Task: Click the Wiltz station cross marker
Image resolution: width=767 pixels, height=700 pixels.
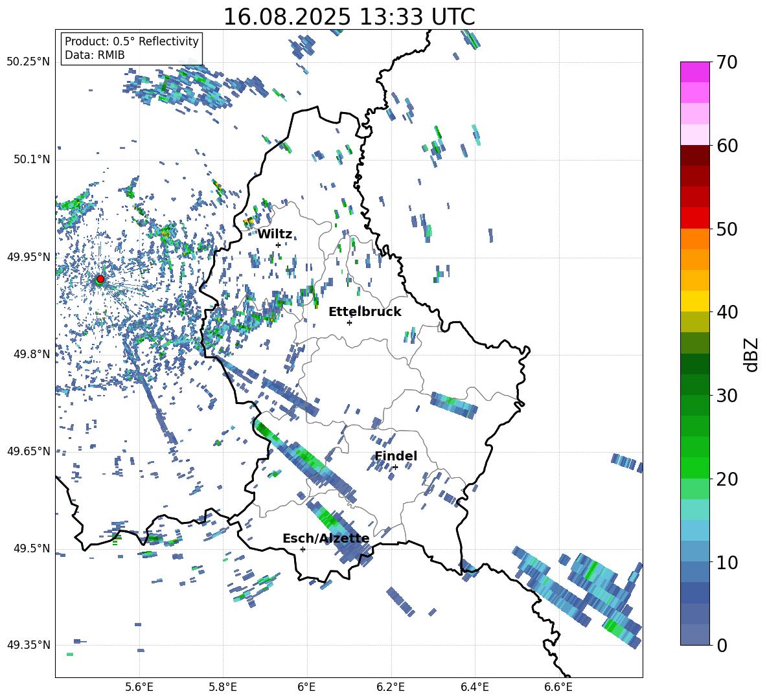Action: (279, 245)
